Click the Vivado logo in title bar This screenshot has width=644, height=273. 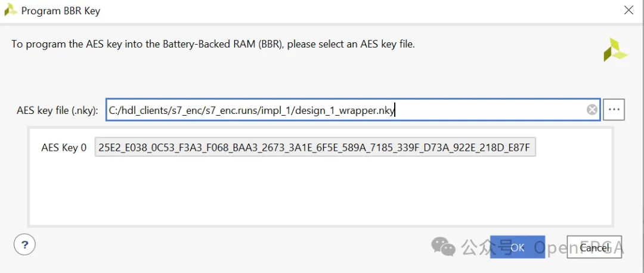11,11
